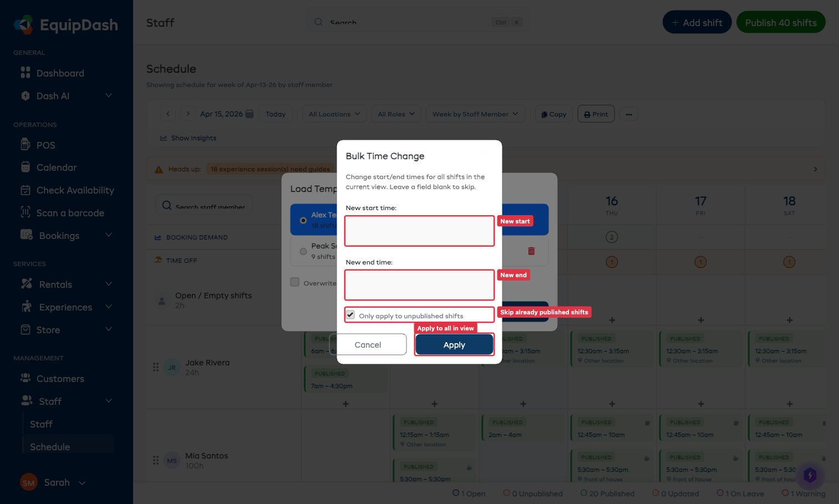Focus the New start time field
Image resolution: width=839 pixels, height=504 pixels.
point(419,231)
